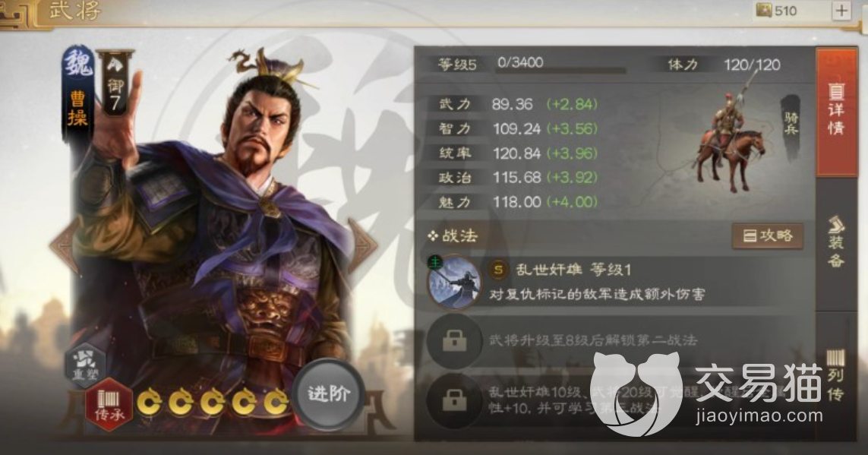This screenshot has width=868, height=455.
Task: Show the next general with right arrow
Action: pyautogui.click(x=362, y=245)
